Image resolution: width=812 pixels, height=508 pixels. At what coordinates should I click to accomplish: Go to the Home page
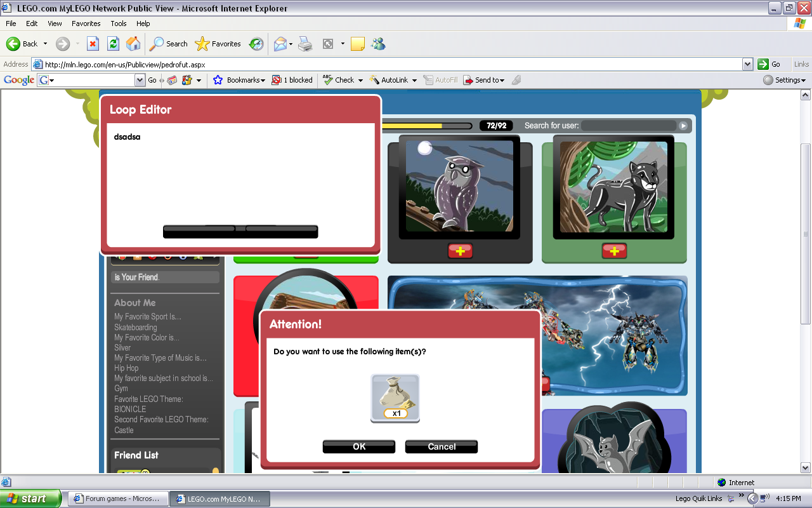(x=133, y=44)
